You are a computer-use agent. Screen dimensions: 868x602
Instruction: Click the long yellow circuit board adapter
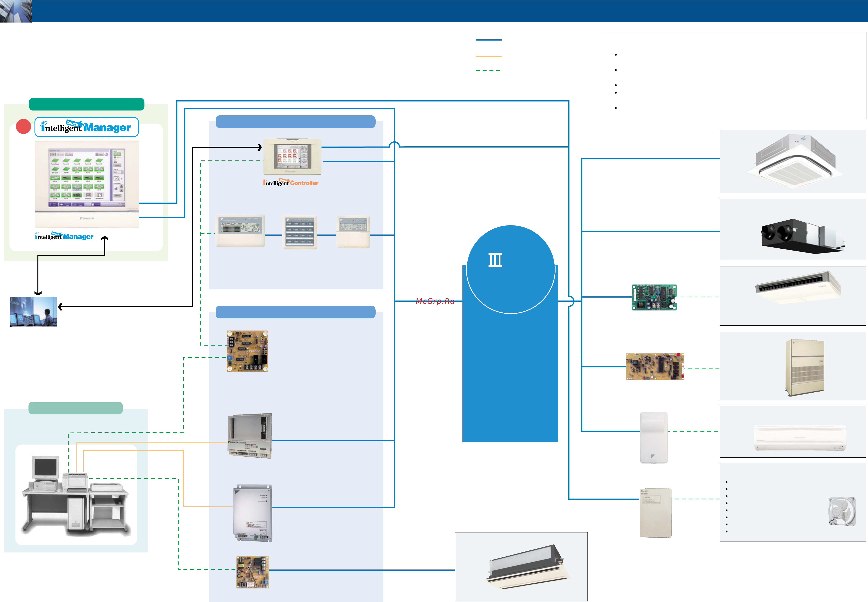(x=655, y=366)
